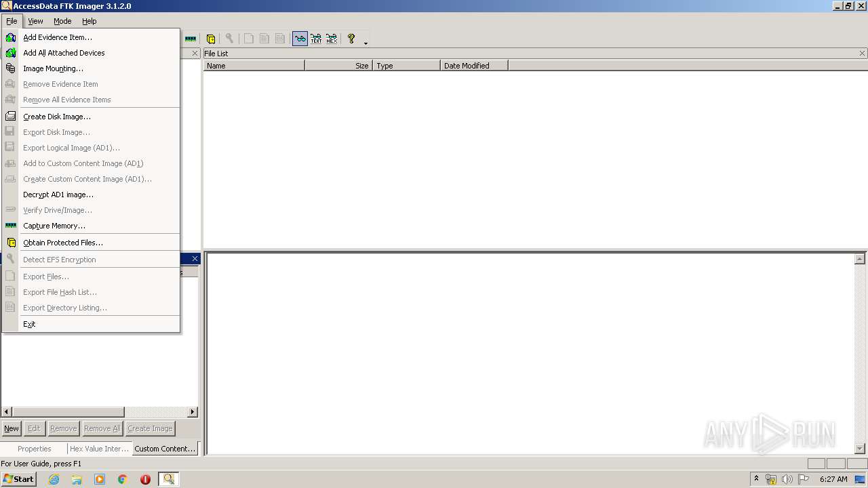Sort file list by Name column
The image size is (868, 488).
[x=254, y=66]
